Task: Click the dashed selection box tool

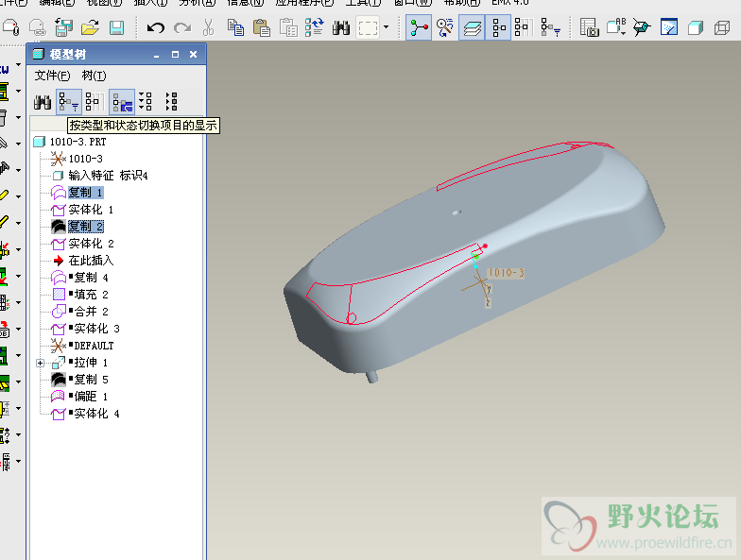Action: tap(368, 28)
